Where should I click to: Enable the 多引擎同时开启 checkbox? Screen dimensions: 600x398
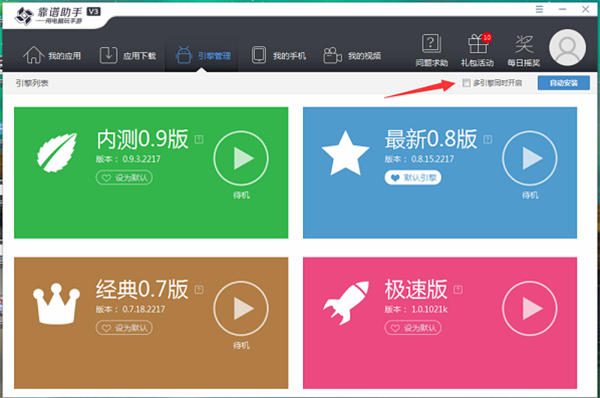[466, 83]
